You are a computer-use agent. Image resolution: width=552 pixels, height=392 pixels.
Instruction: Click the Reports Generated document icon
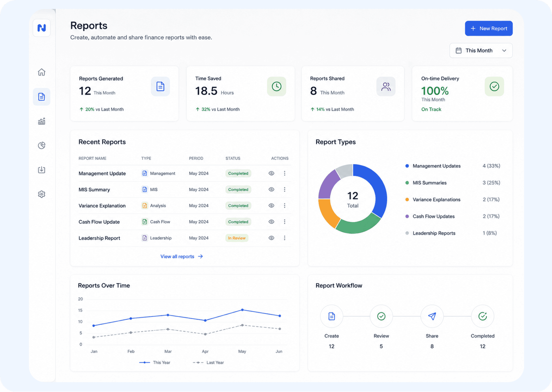(x=160, y=86)
